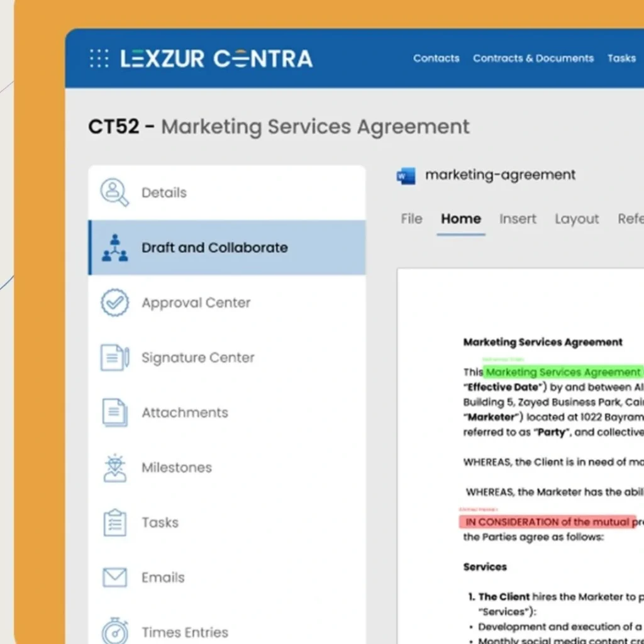Click the green highlighted Marketing Services Agreement text
Viewport: 644px width, 644px height.
pyautogui.click(x=562, y=372)
